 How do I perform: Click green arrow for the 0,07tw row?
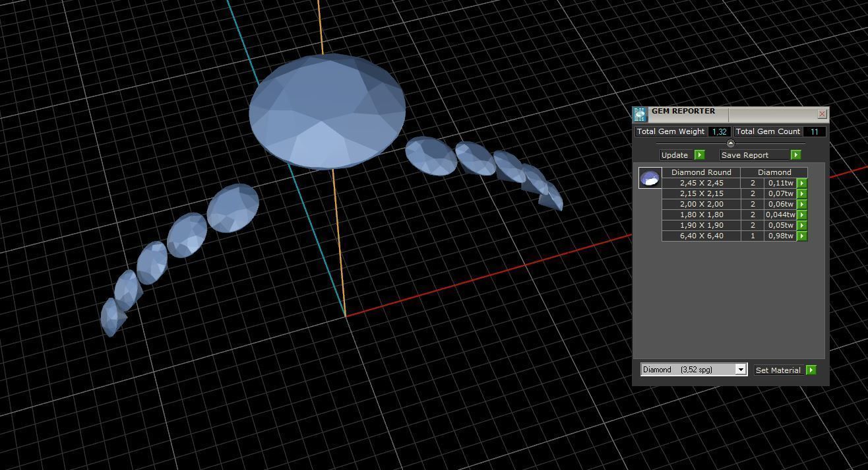click(x=802, y=193)
